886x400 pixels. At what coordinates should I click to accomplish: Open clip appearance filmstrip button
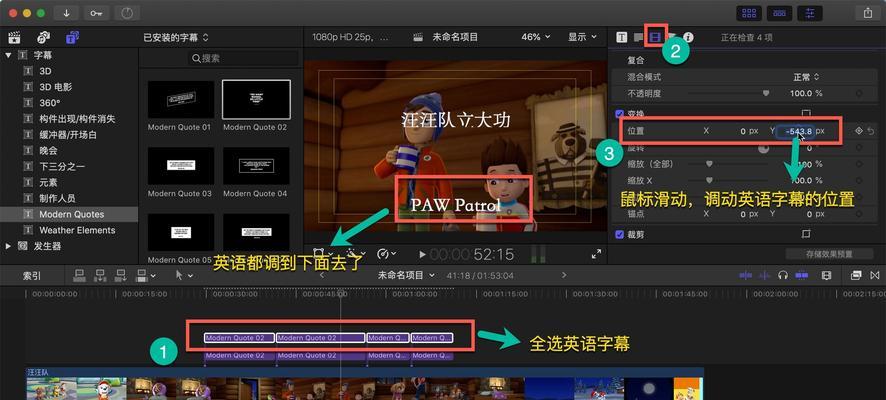pyautogui.click(x=827, y=275)
